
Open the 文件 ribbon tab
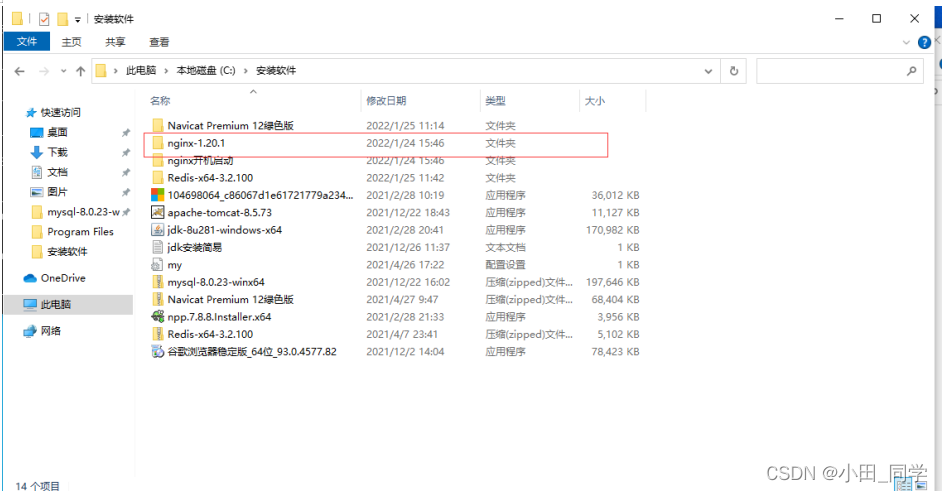tap(26, 41)
